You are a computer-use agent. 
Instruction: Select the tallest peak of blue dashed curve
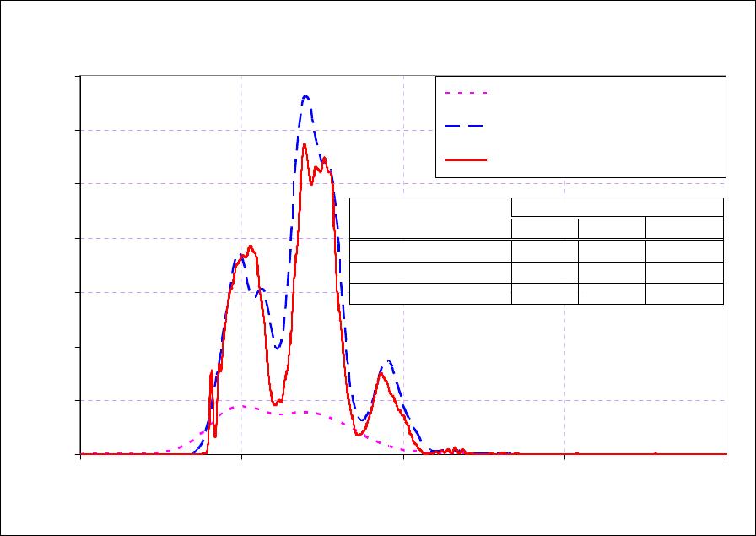tap(305, 96)
